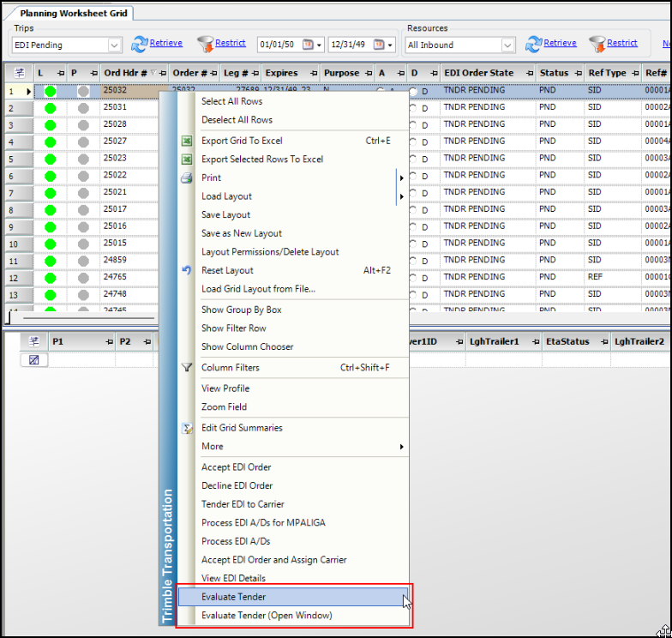Click the horizontal scrollbar under trips grid
Screen dimensions: 672x638
[x=89, y=318]
